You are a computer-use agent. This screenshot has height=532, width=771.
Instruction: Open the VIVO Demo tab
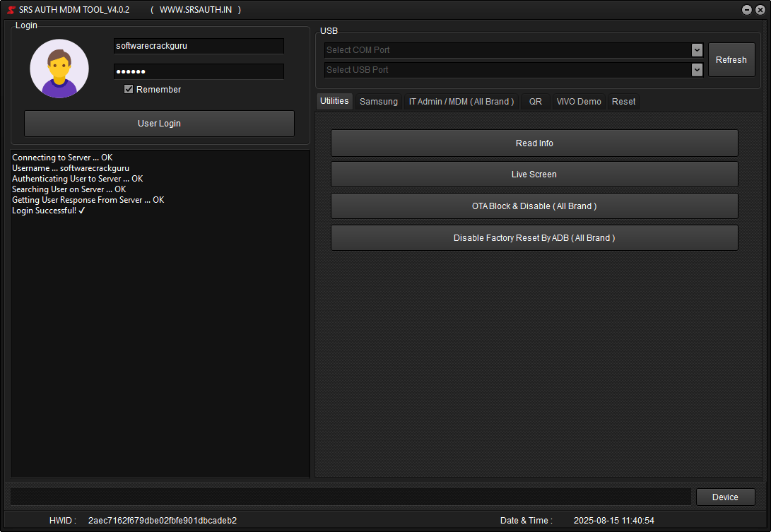point(578,101)
